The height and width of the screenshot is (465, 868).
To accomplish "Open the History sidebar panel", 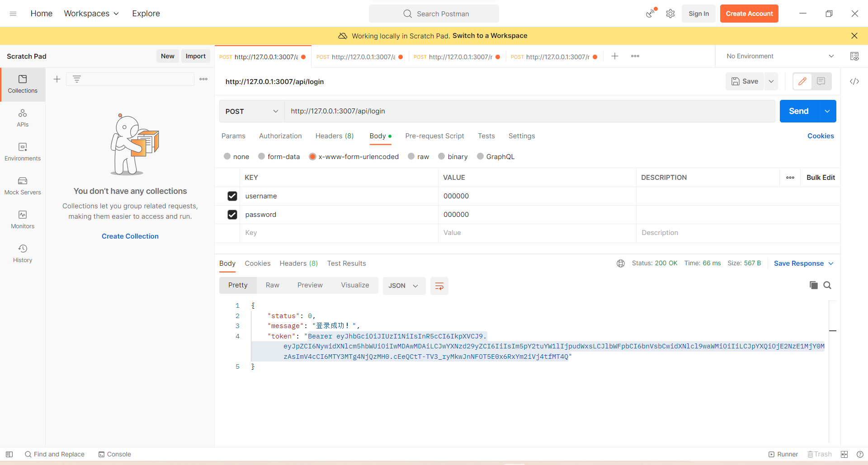I will [23, 254].
